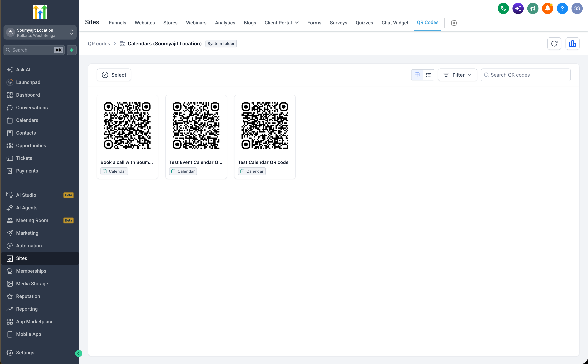Viewport: 588px width, 364px height.
Task: Click the gear settings icon beside QR Codes
Action: click(x=454, y=23)
